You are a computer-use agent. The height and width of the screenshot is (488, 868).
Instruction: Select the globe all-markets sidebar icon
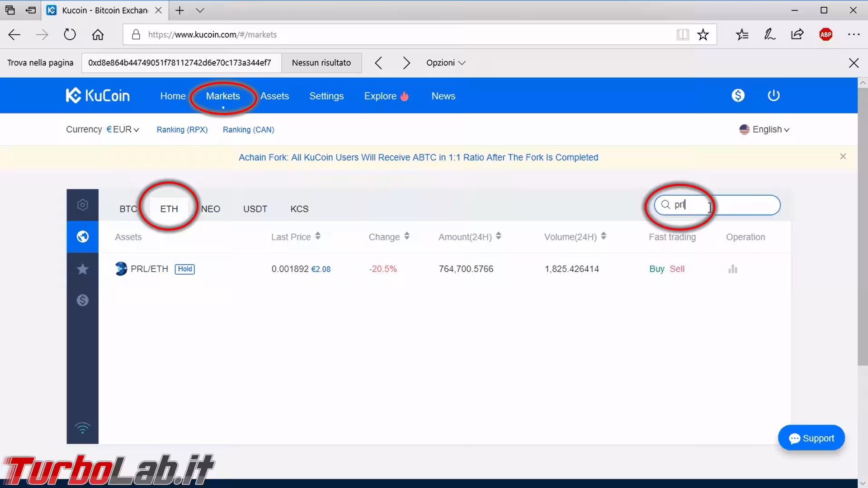click(82, 236)
